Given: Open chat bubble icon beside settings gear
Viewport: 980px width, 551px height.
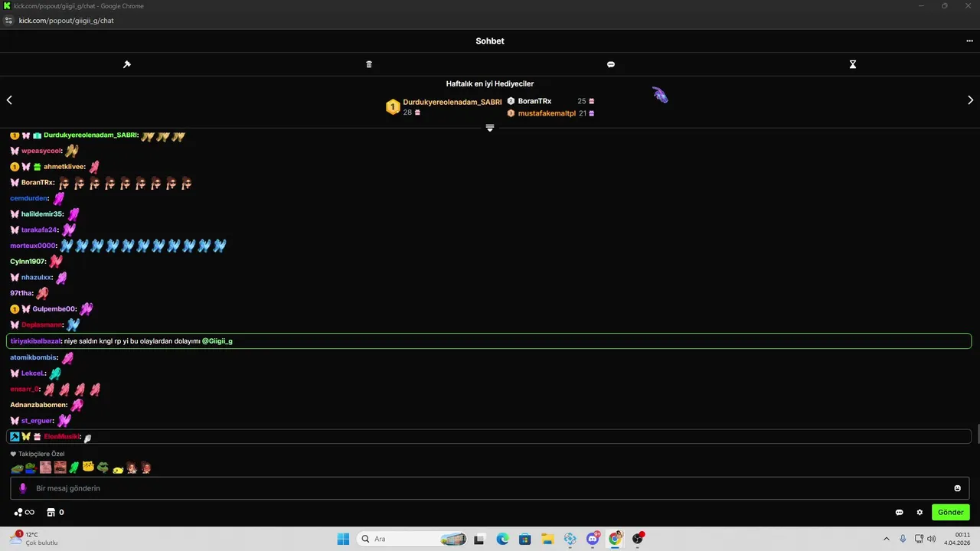Looking at the screenshot, I should [900, 512].
